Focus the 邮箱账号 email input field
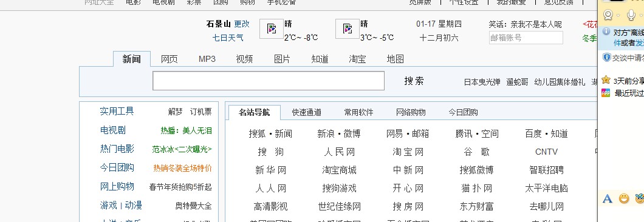The image size is (644, 222). (526, 38)
